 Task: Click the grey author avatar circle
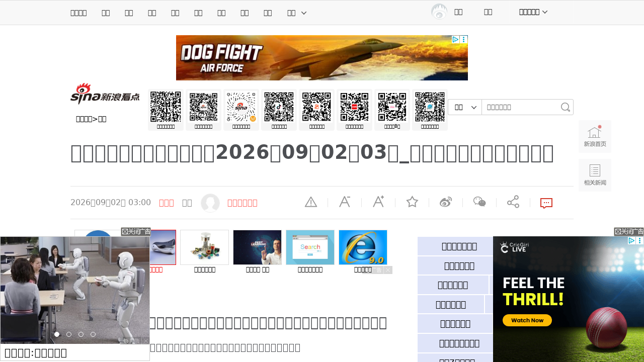(x=210, y=203)
